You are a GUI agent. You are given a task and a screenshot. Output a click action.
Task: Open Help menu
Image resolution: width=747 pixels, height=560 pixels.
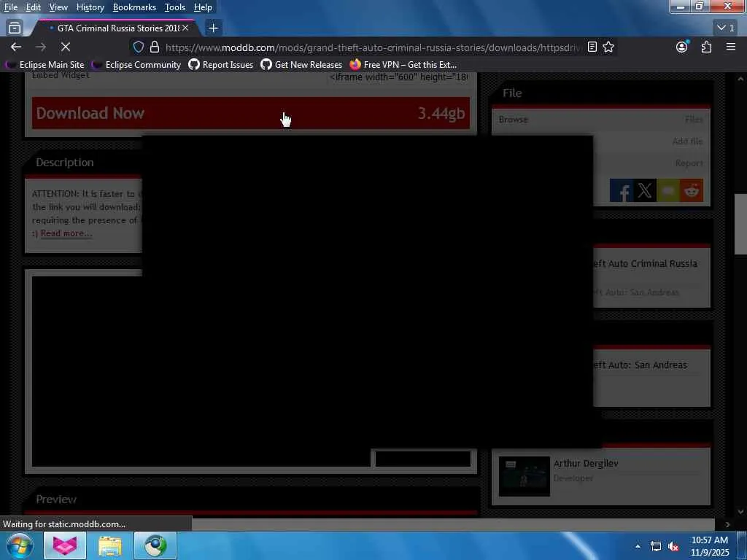coord(203,7)
